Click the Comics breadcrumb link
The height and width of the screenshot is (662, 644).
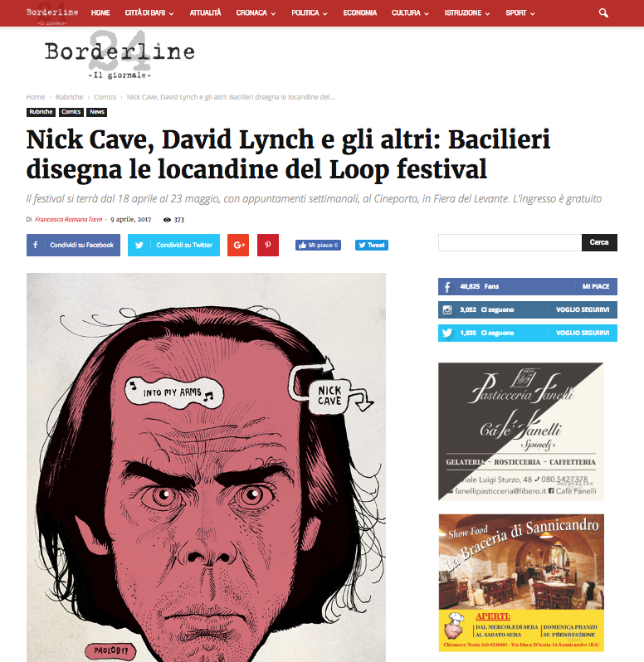click(x=105, y=97)
